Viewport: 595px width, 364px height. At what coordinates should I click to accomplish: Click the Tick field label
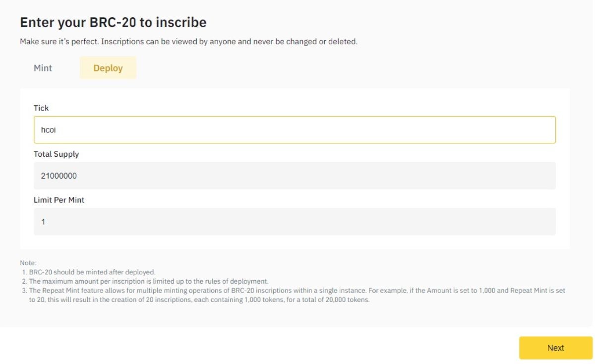[x=41, y=108]
